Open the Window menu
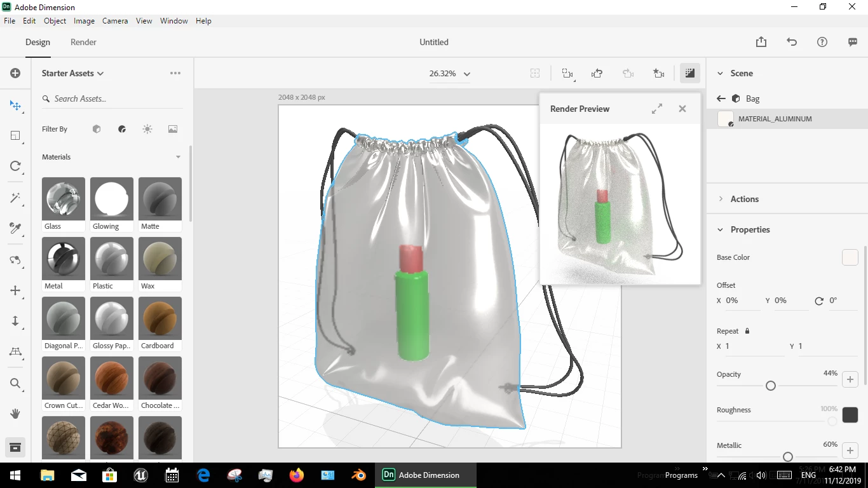Viewport: 868px width, 488px height. point(173,21)
